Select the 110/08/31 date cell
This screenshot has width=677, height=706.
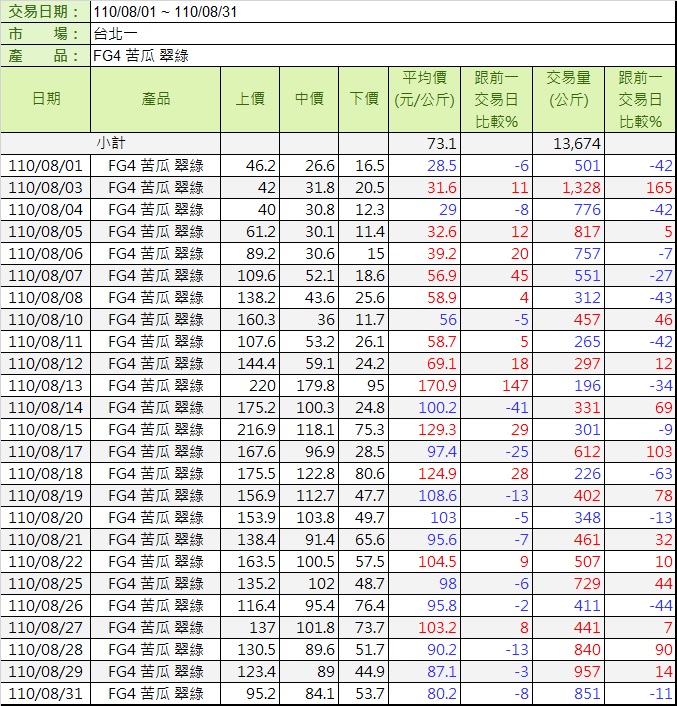click(x=46, y=694)
